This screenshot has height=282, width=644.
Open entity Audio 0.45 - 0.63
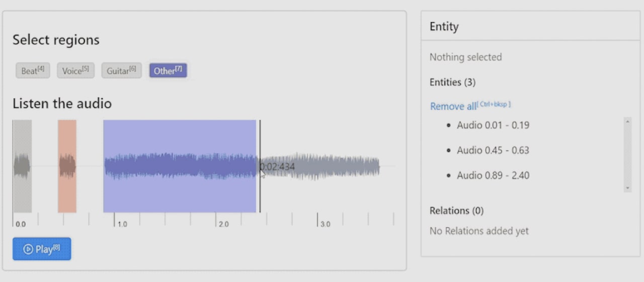click(x=493, y=150)
